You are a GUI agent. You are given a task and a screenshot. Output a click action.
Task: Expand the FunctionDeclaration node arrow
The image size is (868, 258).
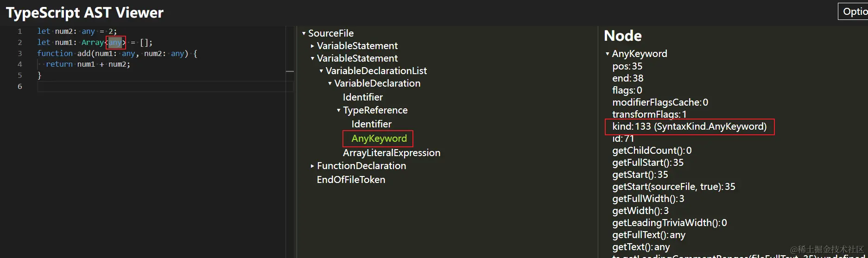point(312,166)
